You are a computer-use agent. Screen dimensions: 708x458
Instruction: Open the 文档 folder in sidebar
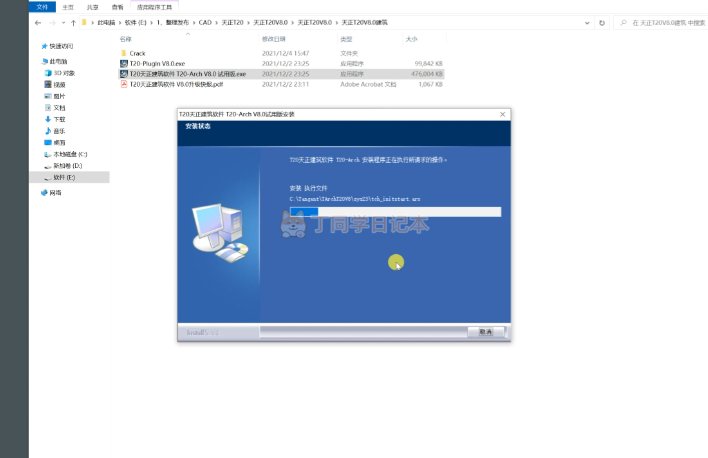pos(59,108)
